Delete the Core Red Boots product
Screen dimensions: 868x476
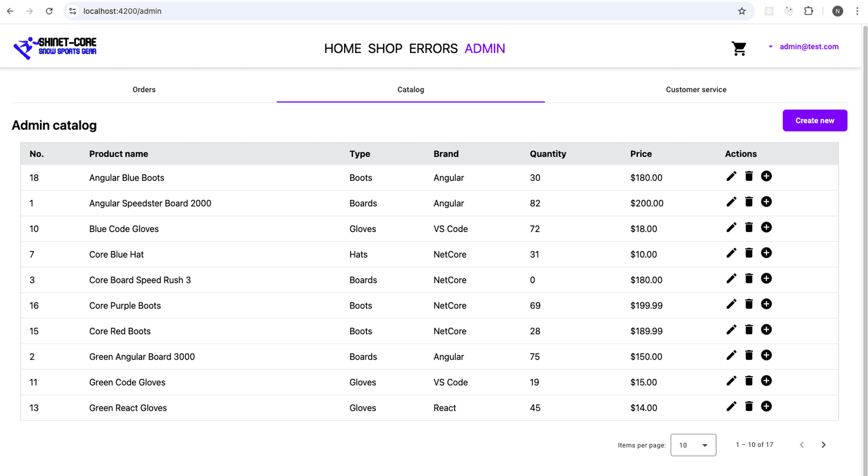point(749,330)
